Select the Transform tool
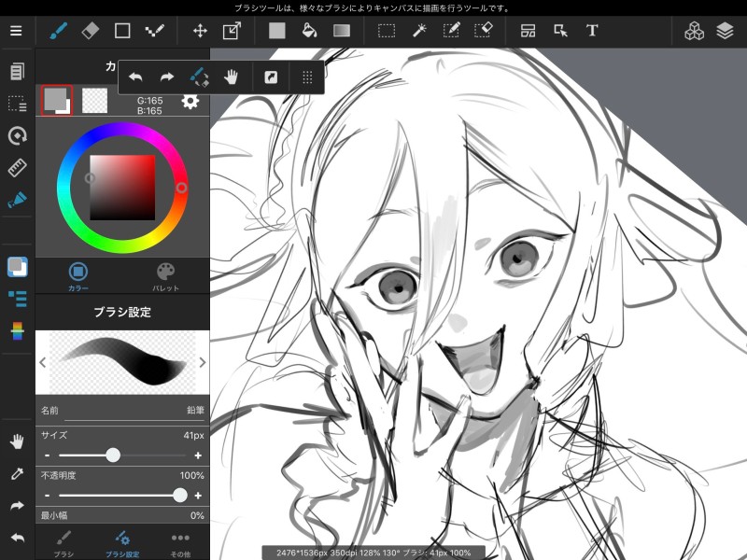 [232, 31]
